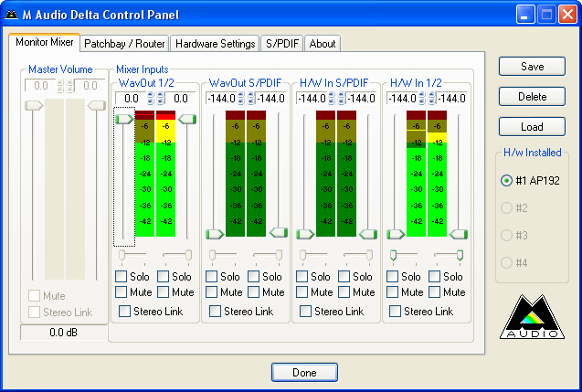
Task: Click WavOut S/PDIF left -144.0 value field
Action: click(222, 99)
